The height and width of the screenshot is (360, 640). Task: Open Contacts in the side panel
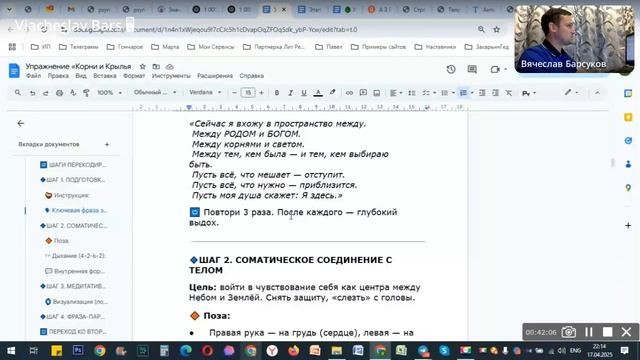pos(628,164)
